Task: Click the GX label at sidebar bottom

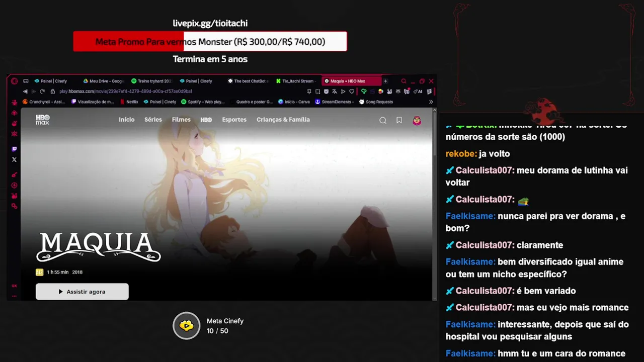Action: pyautogui.click(x=14, y=286)
